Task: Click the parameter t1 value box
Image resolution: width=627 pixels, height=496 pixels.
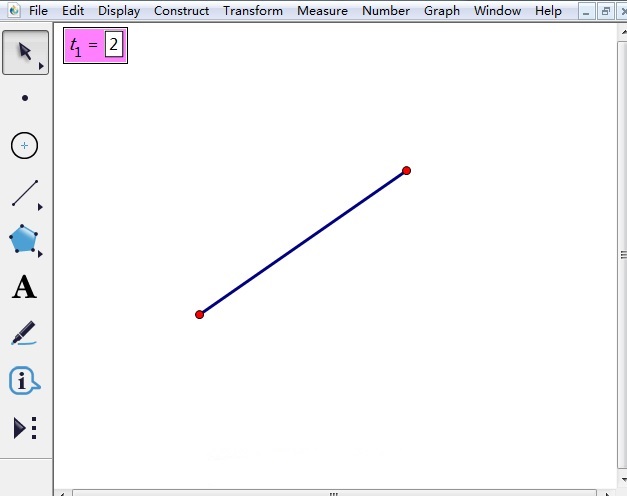Action: coord(114,44)
